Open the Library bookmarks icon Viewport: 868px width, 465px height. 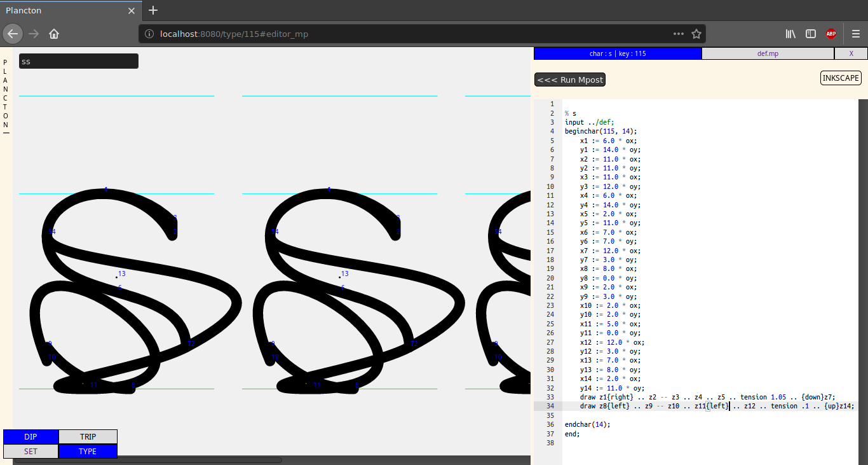point(790,34)
